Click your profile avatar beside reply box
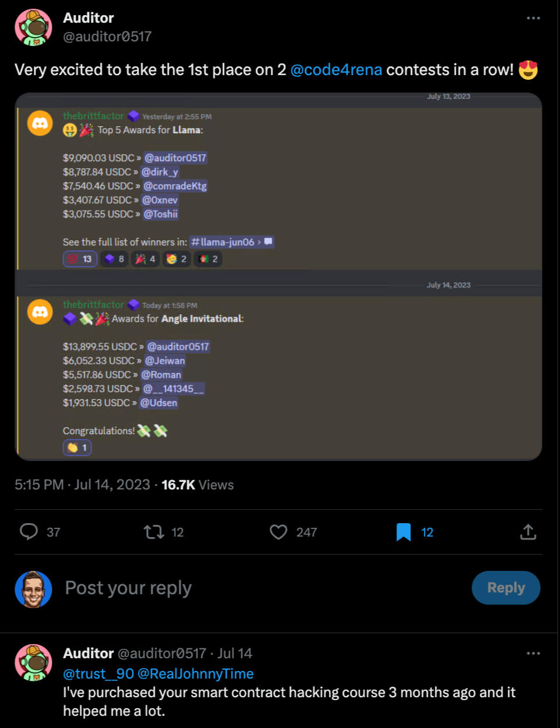The width and height of the screenshot is (560, 728). click(33, 589)
